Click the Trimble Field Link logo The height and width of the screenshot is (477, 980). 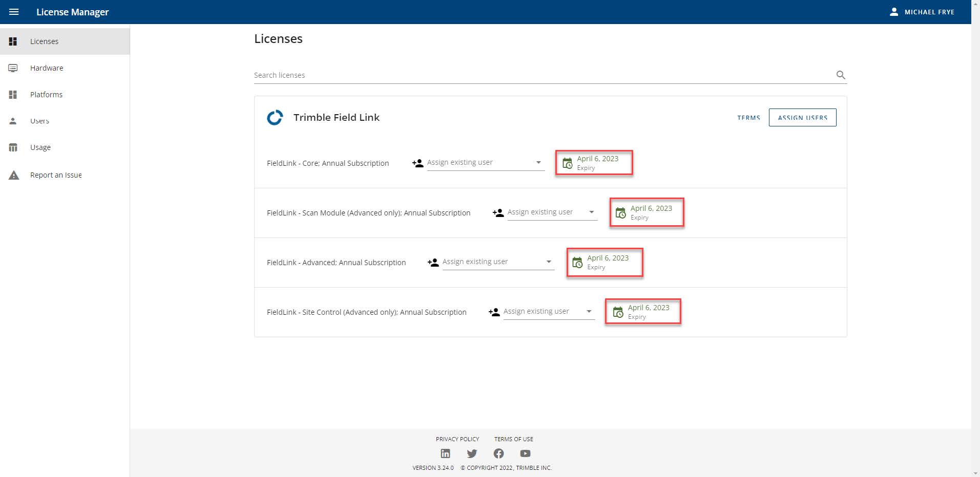click(x=275, y=117)
